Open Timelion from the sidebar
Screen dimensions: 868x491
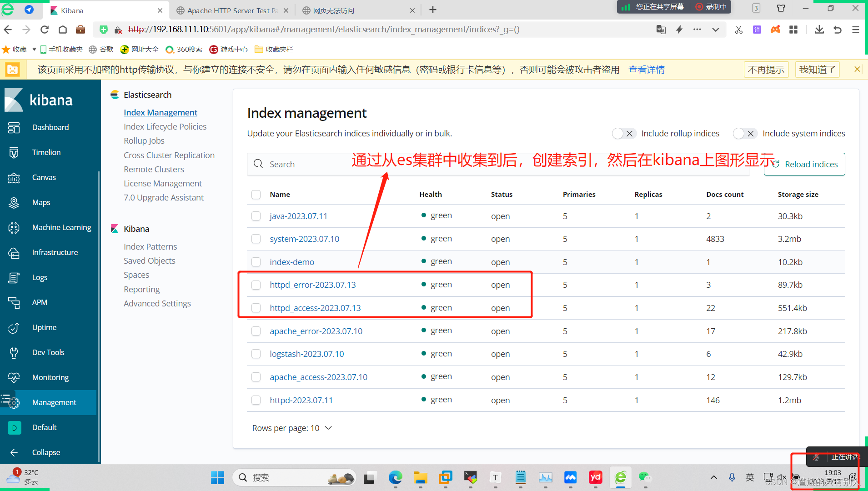click(46, 152)
